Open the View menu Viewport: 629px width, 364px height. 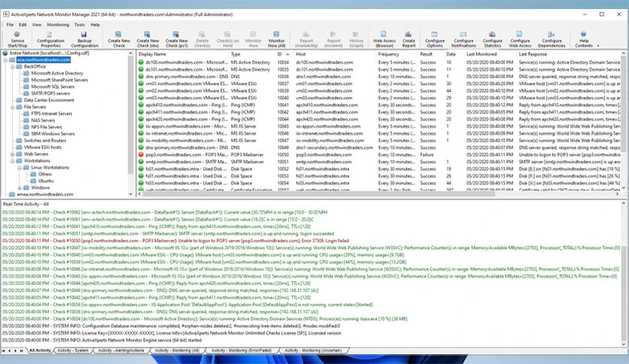coord(37,25)
